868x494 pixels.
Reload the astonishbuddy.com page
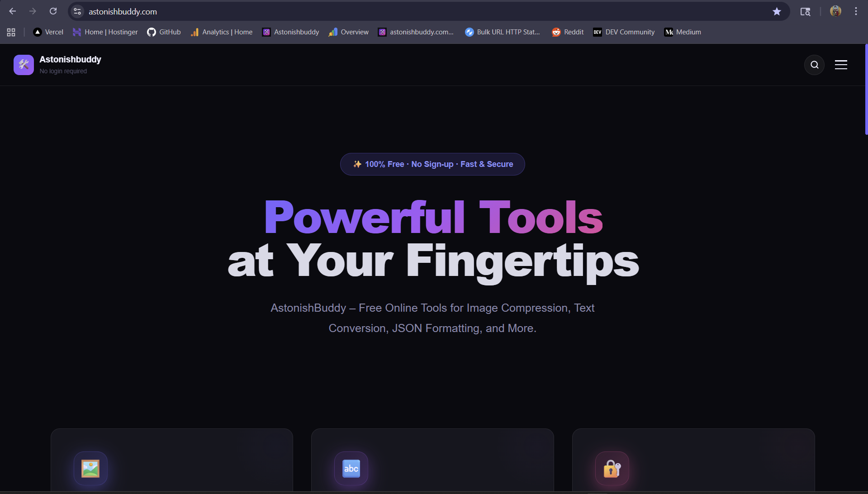pyautogui.click(x=53, y=11)
